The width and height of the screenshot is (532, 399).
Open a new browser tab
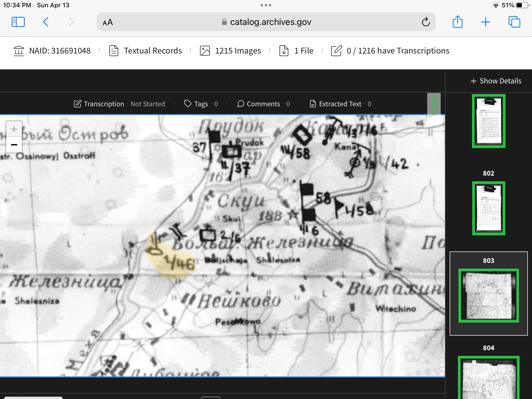[x=485, y=22]
